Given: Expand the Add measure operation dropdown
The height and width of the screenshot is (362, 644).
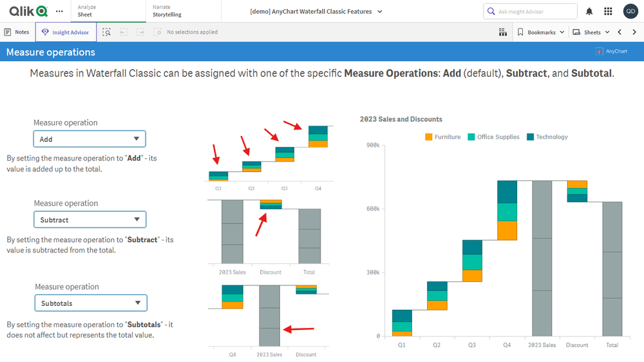Looking at the screenshot, I should [90, 139].
